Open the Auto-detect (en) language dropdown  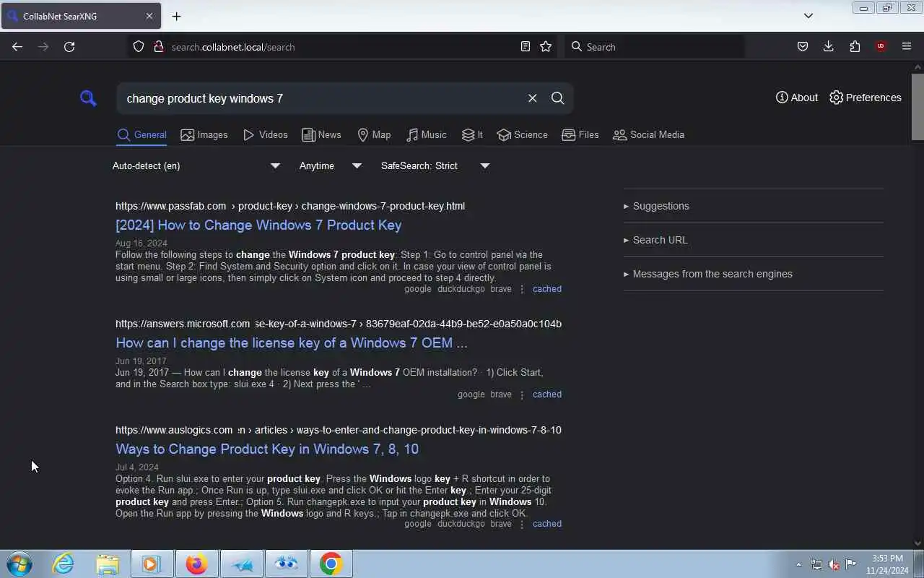pos(196,165)
